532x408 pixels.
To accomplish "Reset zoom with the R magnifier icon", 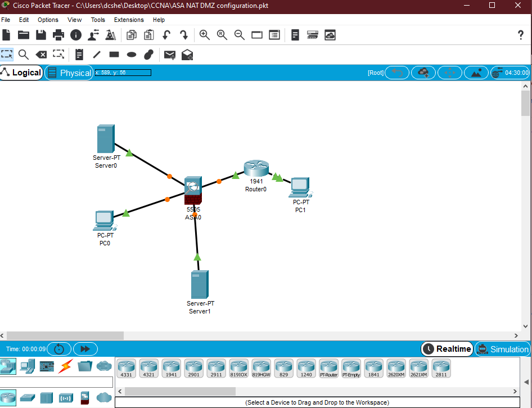I will pyautogui.click(x=222, y=35).
